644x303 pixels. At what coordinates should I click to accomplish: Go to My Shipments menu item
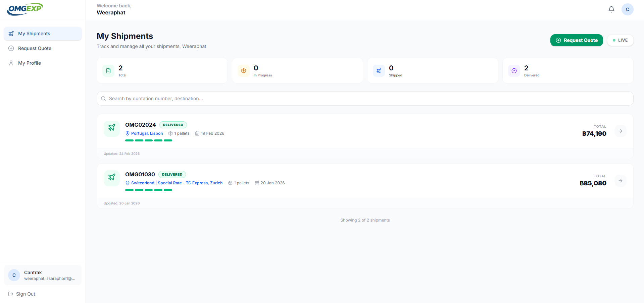point(43,34)
